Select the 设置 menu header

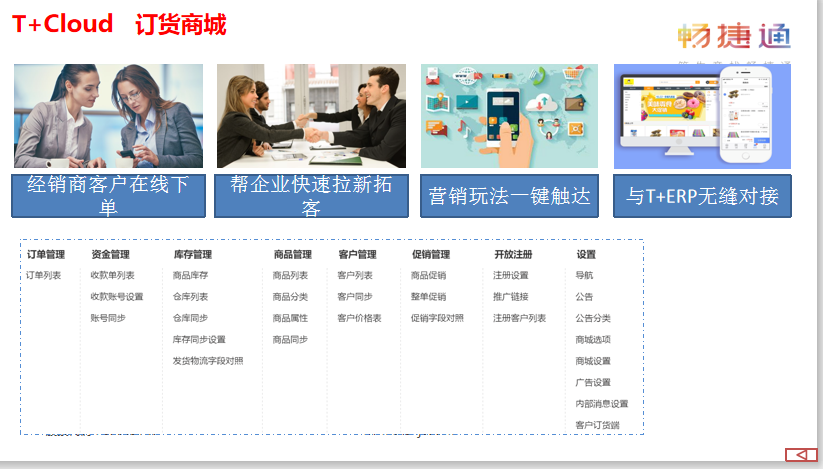(x=586, y=254)
